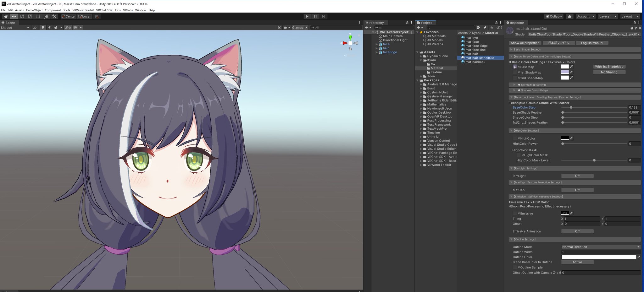Click the Collab button in the toolbar

(553, 16)
